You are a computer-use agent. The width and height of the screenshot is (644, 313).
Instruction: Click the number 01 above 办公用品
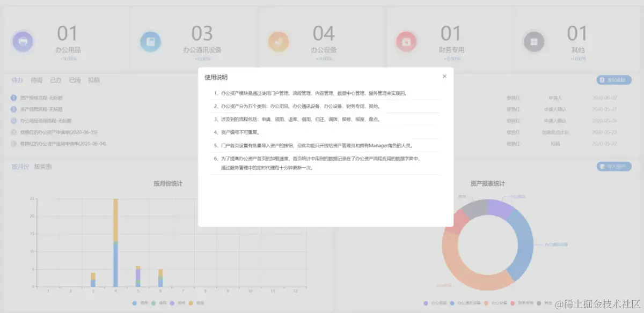68,34
